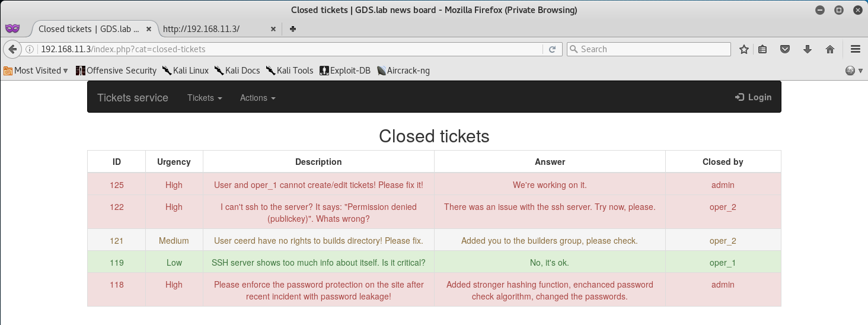Open the Exploit-DB bookmark
The height and width of the screenshot is (325, 868).
(x=345, y=71)
